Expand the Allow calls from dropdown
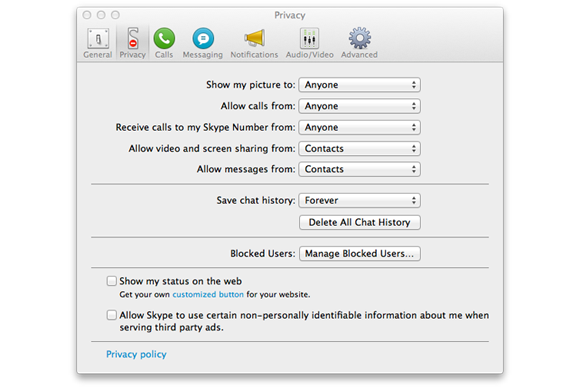The image size is (580, 388). (x=360, y=106)
